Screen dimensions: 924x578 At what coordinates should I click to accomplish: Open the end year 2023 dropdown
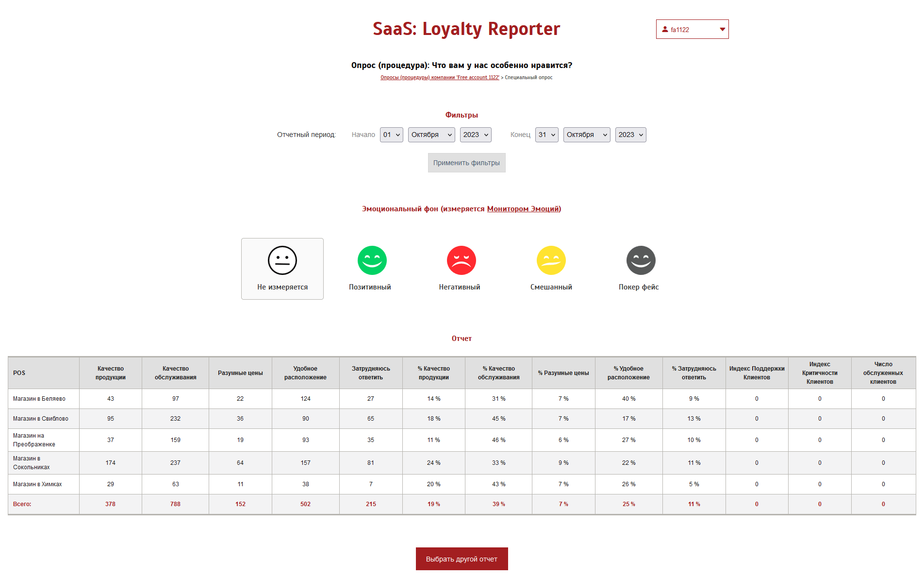point(630,135)
